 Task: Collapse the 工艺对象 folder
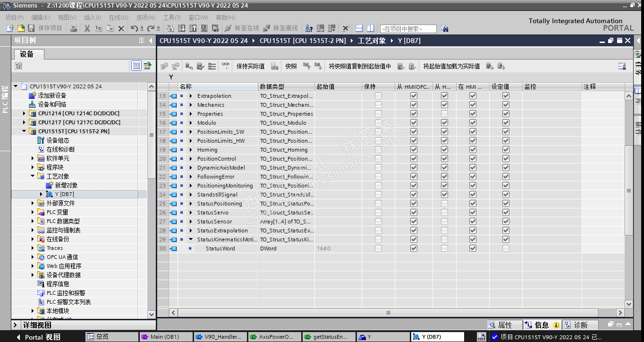pos(33,176)
